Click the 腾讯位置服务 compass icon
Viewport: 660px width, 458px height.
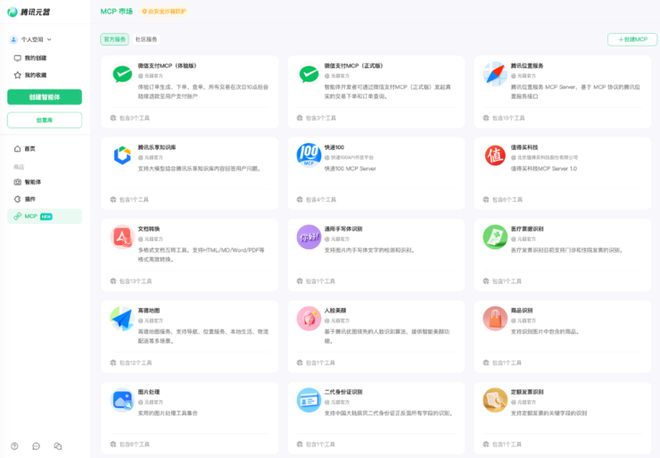pyautogui.click(x=495, y=74)
